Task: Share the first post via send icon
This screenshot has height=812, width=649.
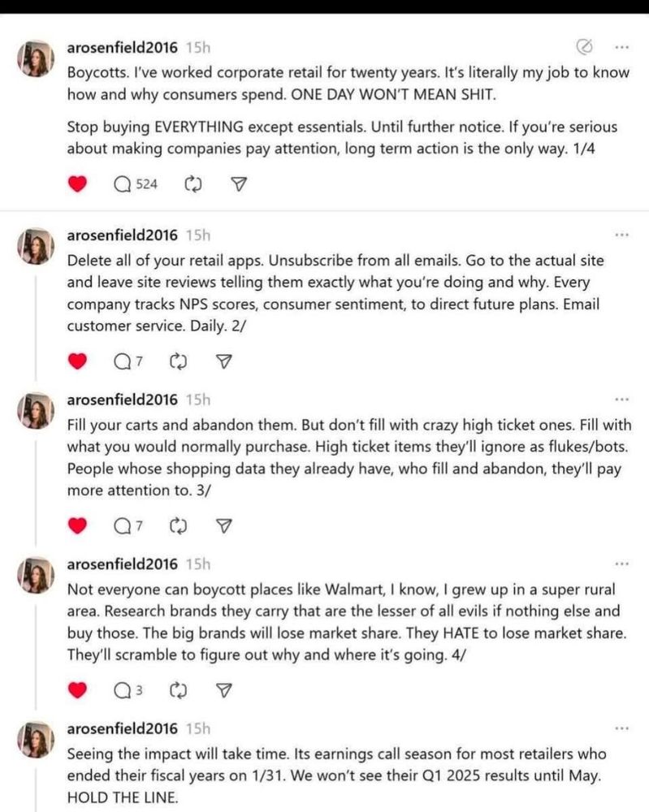Action: [x=238, y=184]
